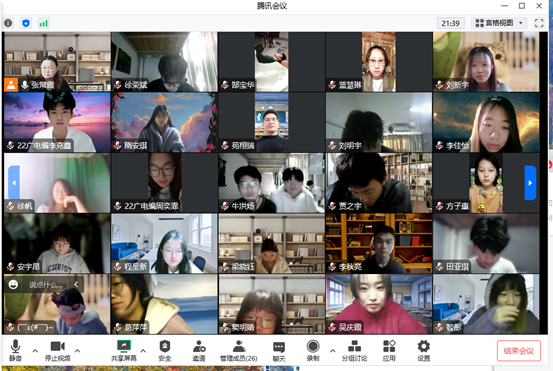Open the 应用 apps icon
Viewport: 553px width, 371px height.
389,351
